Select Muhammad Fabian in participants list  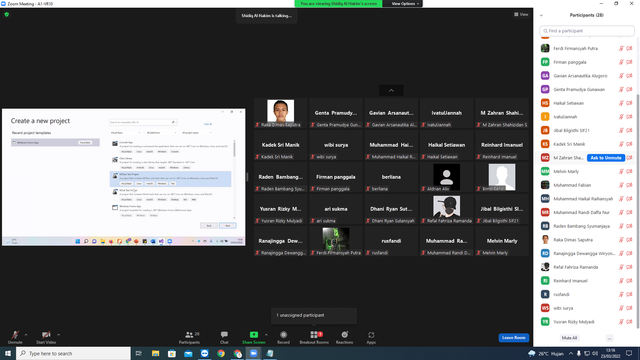[x=586, y=185]
